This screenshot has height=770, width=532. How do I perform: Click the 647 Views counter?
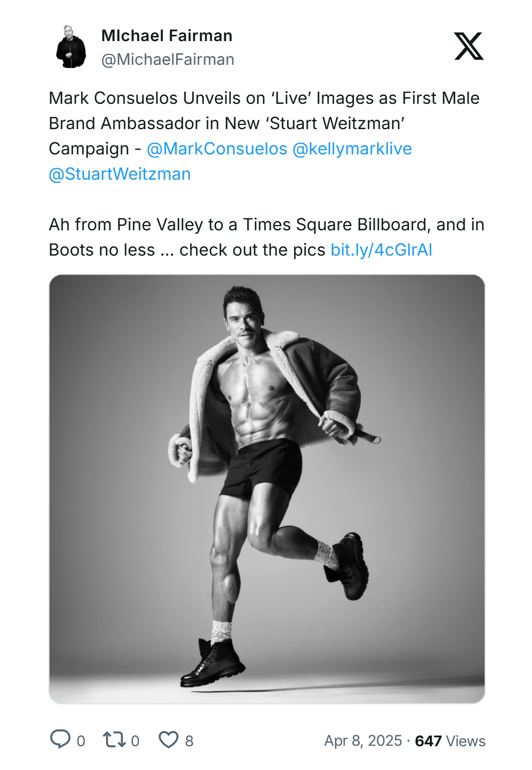point(450,740)
